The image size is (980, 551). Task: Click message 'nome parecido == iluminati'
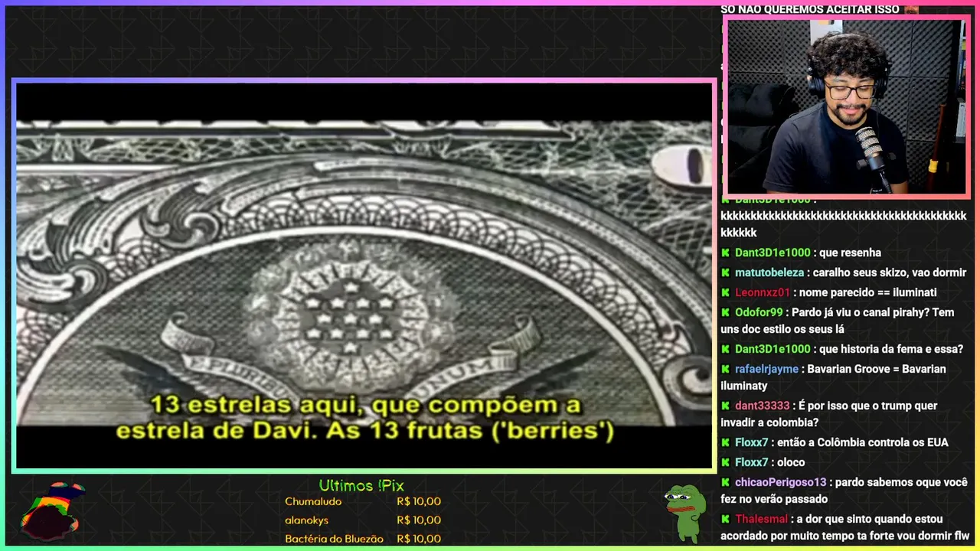(x=867, y=292)
